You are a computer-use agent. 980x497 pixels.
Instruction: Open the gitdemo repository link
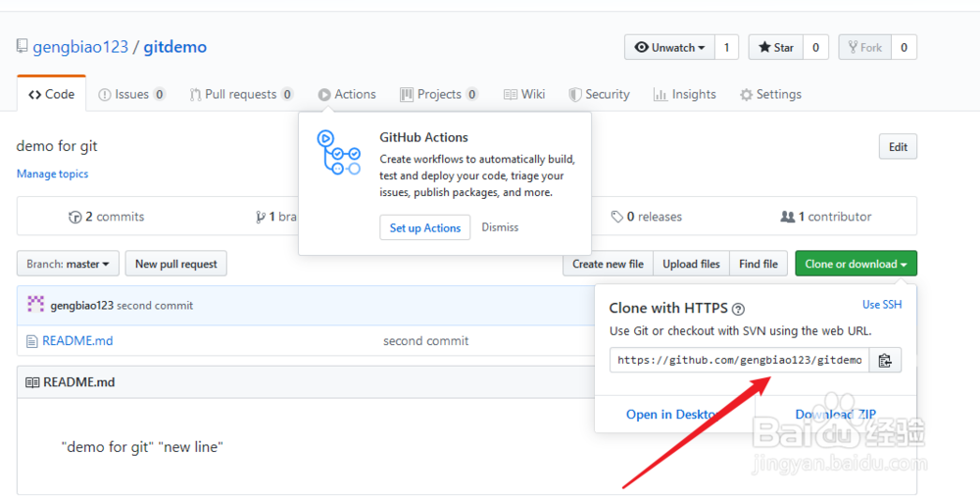point(175,47)
